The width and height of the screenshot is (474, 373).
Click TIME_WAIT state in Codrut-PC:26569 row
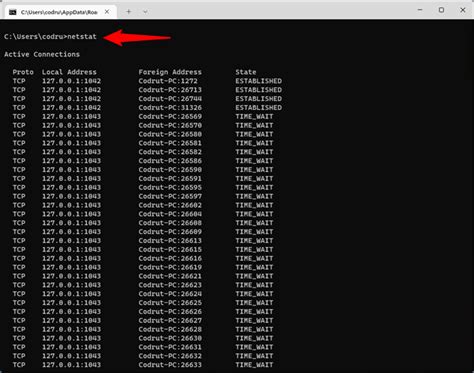tap(254, 116)
